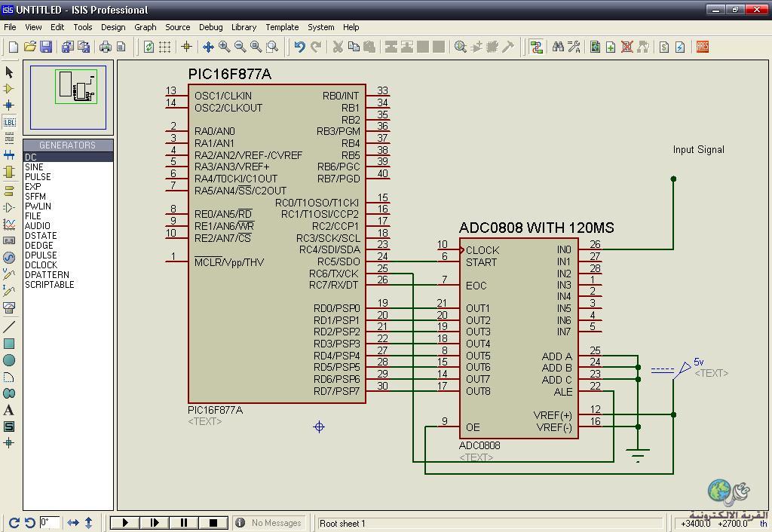This screenshot has height=532, width=772.
Task: Pause the simulation
Action: point(184,523)
